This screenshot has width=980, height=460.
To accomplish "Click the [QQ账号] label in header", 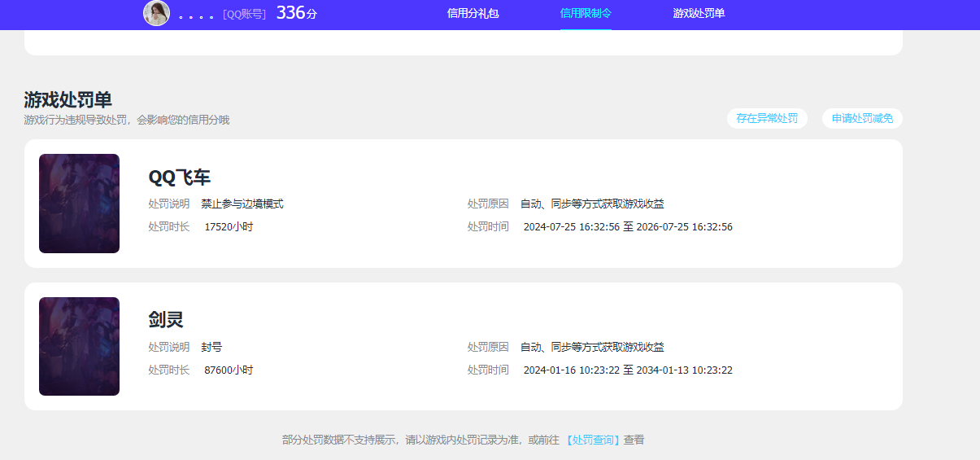I will tap(244, 14).
